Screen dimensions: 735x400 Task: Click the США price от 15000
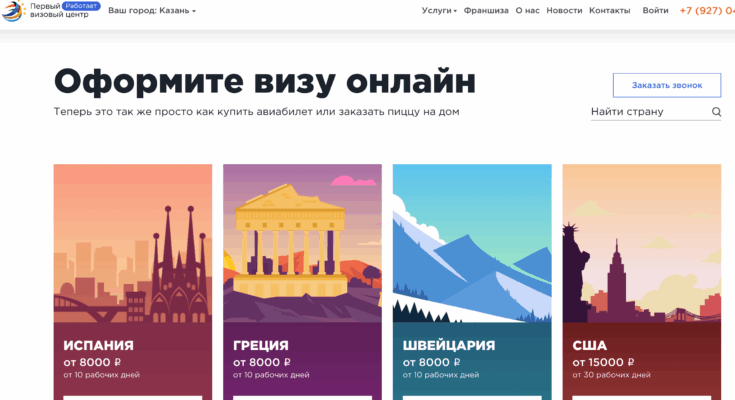click(x=603, y=362)
